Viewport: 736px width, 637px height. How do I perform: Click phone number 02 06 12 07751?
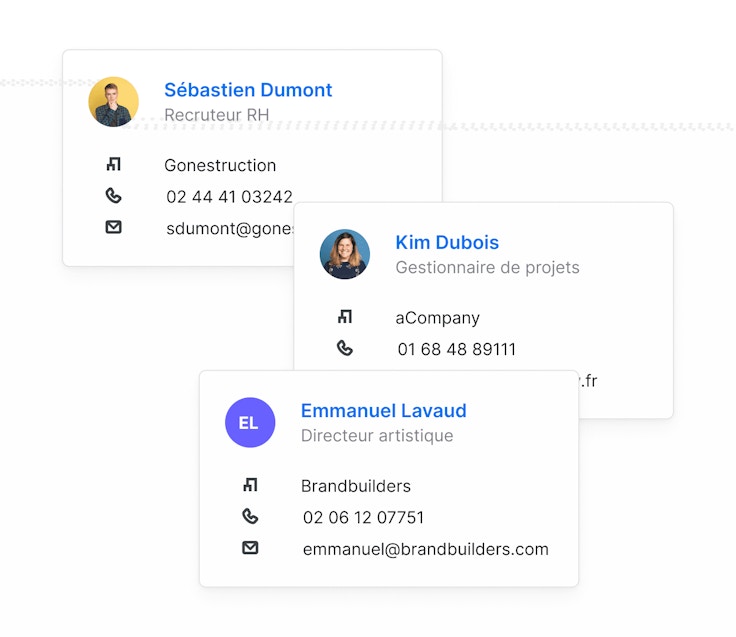click(x=363, y=518)
